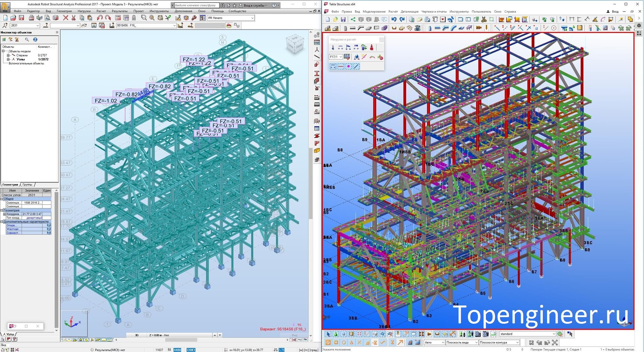Toggle the select all objects switch in Tekla
Screen dimensions: 644x352
click(328, 334)
